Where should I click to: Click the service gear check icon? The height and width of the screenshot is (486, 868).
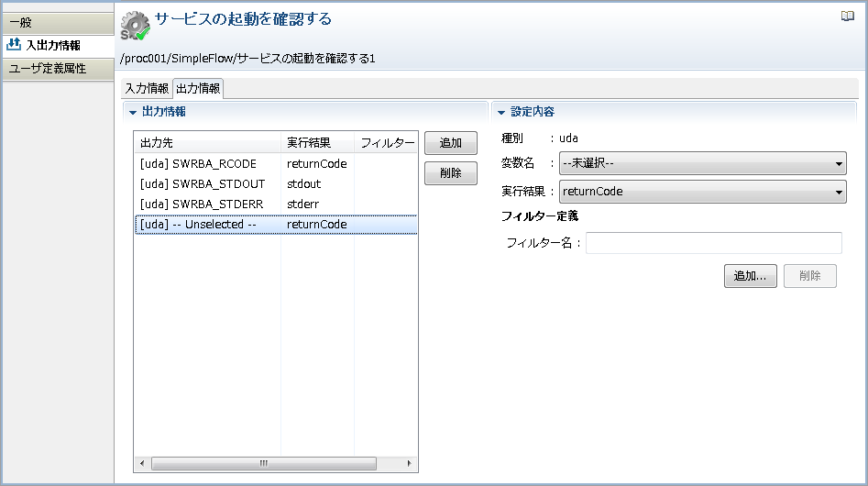click(x=135, y=26)
